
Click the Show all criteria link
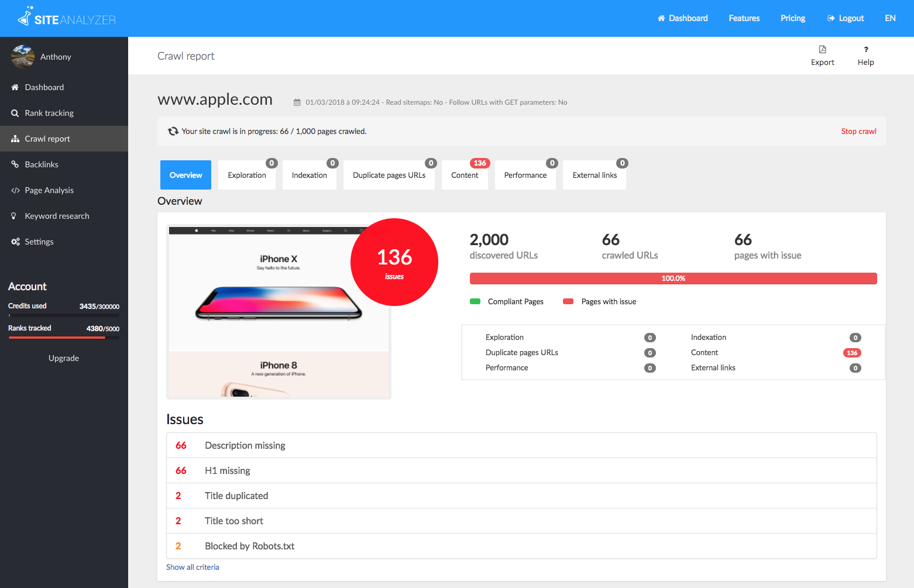point(193,567)
